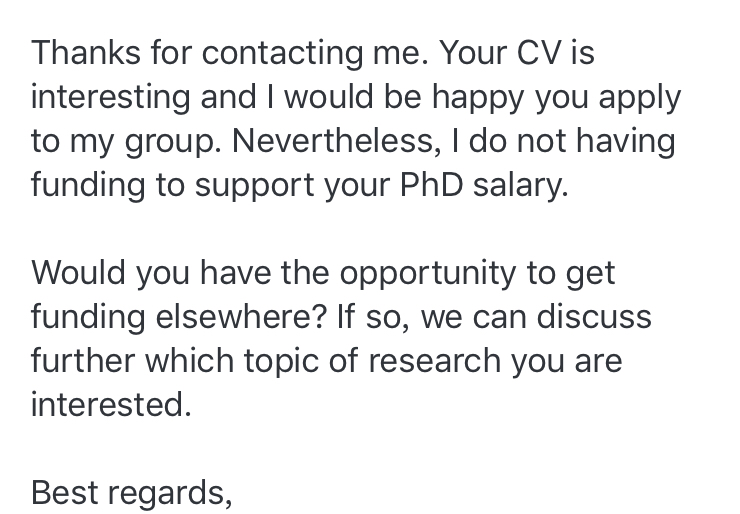Click the word "further" in the email
This screenshot has height=514, width=740.
tap(86, 360)
